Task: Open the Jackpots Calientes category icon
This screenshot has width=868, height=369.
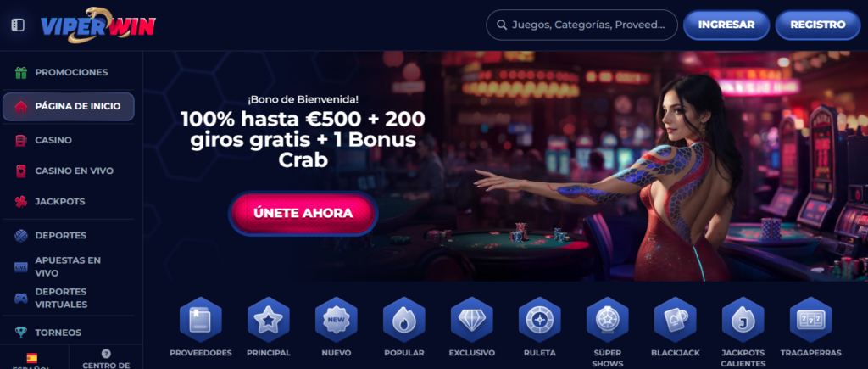Action: pyautogui.click(x=743, y=320)
